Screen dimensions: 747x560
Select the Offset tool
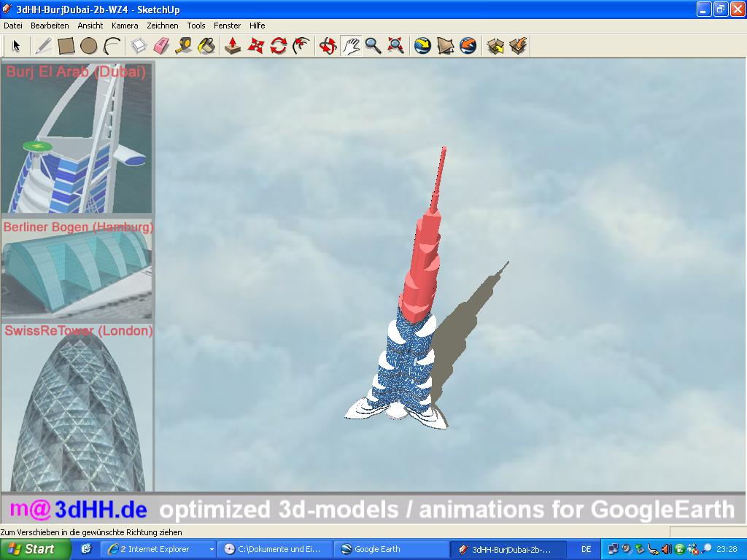point(301,46)
